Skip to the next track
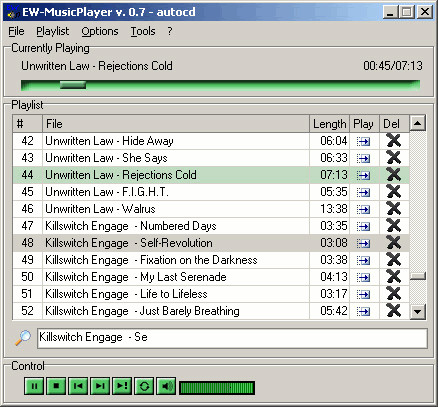 pos(100,386)
